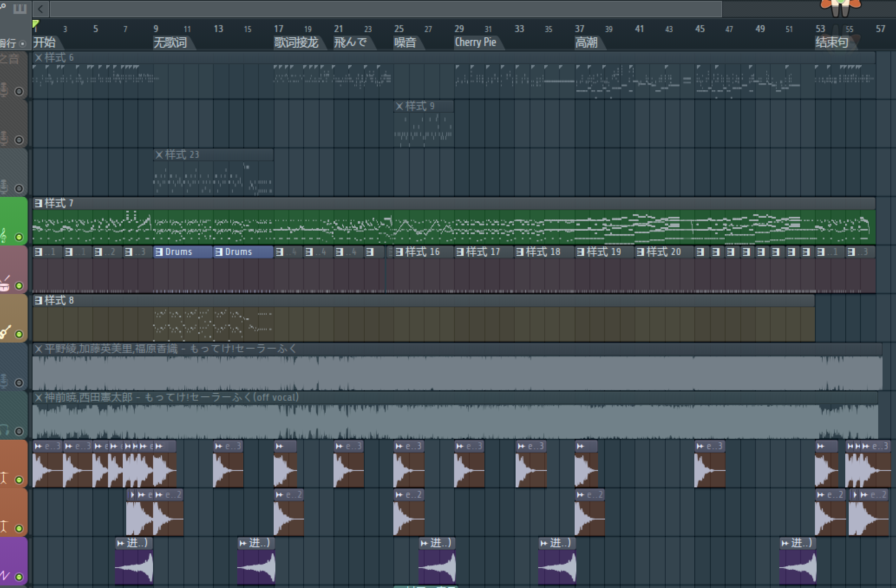Image resolution: width=896 pixels, height=588 pixels.
Task: Jump to the 结束句 marker
Action: [832, 42]
